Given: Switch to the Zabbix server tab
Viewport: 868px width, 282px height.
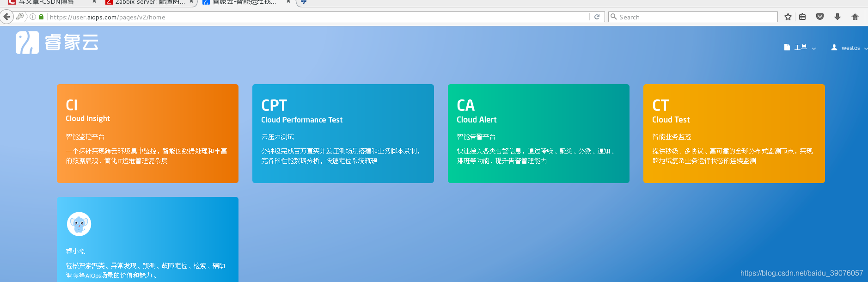Looking at the screenshot, I should point(149,2).
